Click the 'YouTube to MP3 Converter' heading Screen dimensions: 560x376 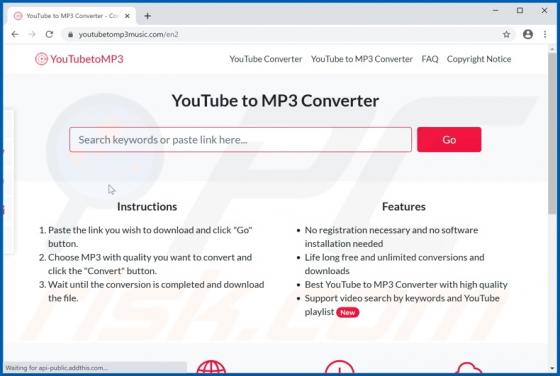tap(275, 101)
